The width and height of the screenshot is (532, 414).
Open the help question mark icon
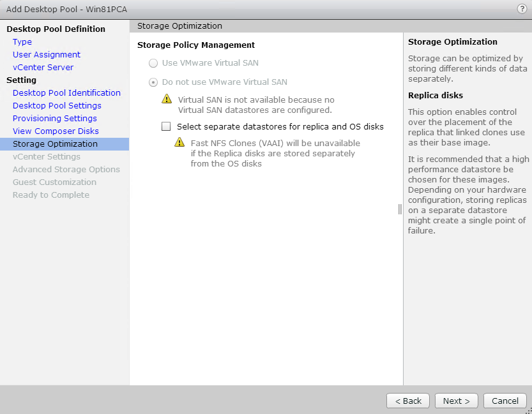pos(522,9)
